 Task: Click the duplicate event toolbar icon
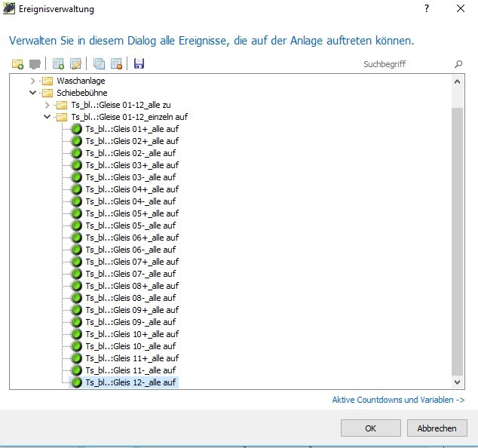point(99,64)
